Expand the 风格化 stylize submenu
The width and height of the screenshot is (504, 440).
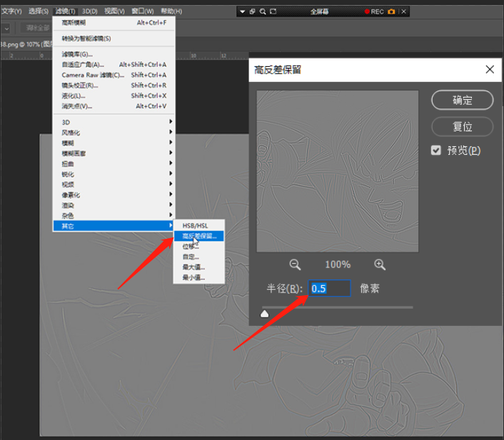click(x=114, y=133)
